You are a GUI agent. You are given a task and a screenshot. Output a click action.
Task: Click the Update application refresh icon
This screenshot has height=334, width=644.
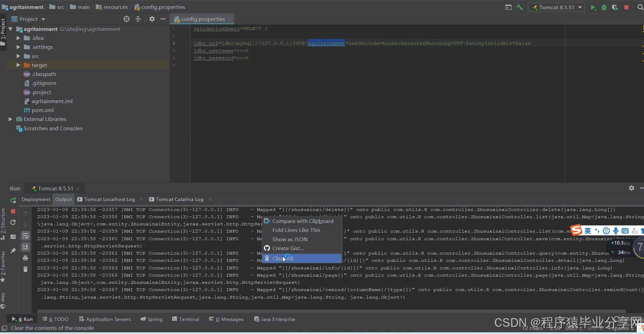coord(13,222)
